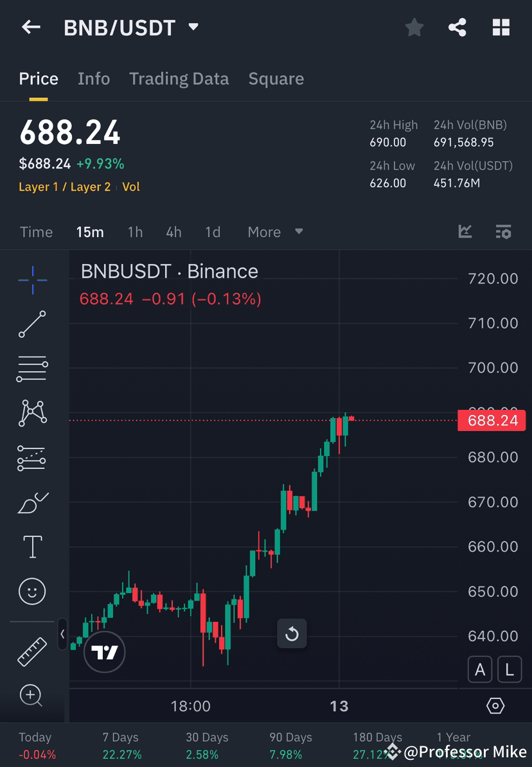Open the emoji sticker tool
The width and height of the screenshot is (532, 767).
[x=32, y=591]
